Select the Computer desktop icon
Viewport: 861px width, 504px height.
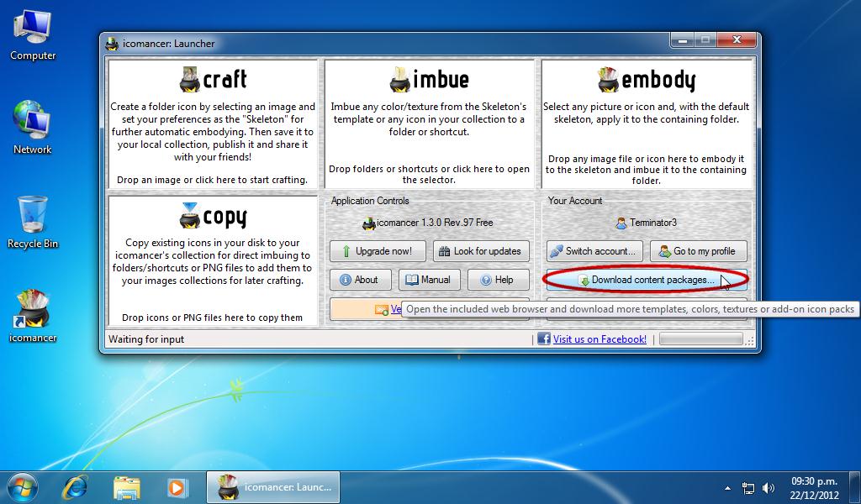click(x=33, y=36)
